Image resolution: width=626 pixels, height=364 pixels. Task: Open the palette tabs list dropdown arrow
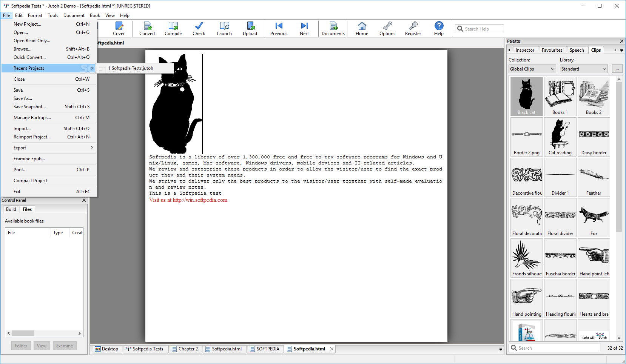coord(621,50)
